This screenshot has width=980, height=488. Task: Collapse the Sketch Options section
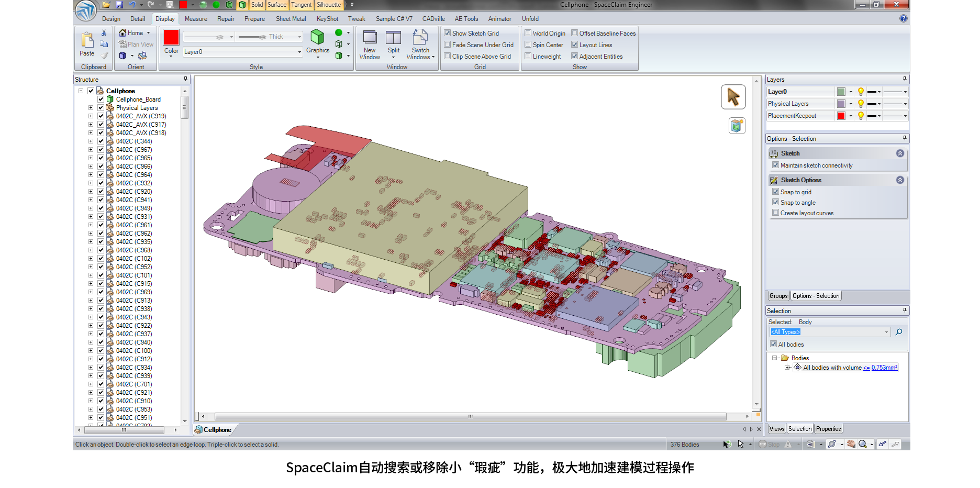(900, 180)
